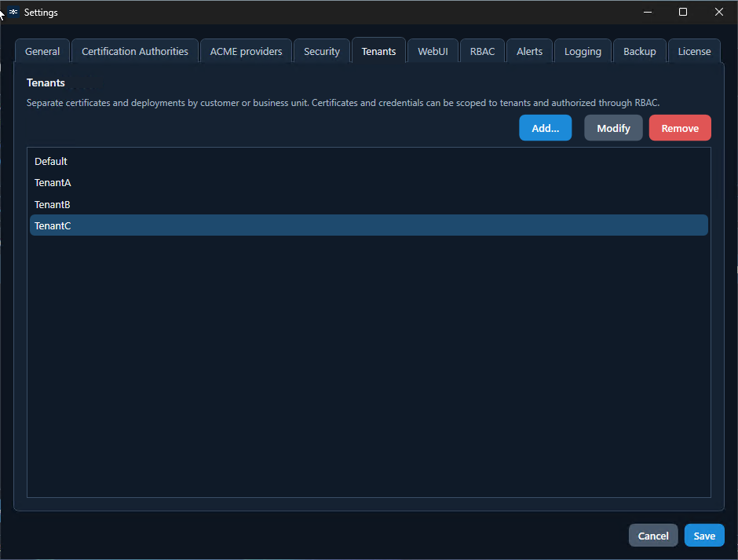Open the General tab
This screenshot has width=738, height=560.
[42, 51]
